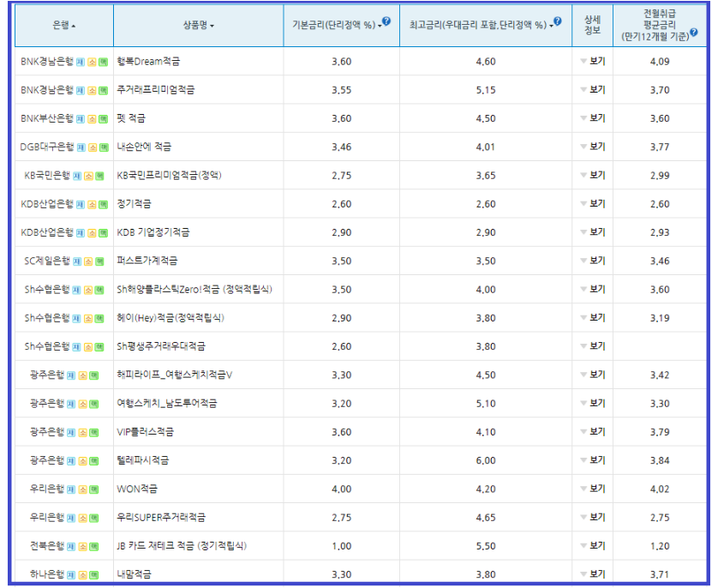712x588 pixels.
Task: Click green badge beside DGB대구은행
Action: coord(104,147)
